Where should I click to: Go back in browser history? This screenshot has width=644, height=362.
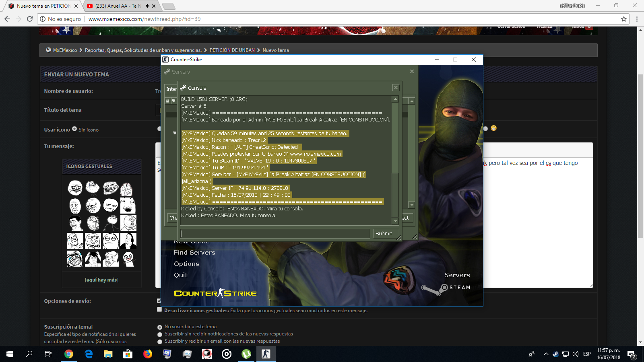pyautogui.click(x=7, y=19)
